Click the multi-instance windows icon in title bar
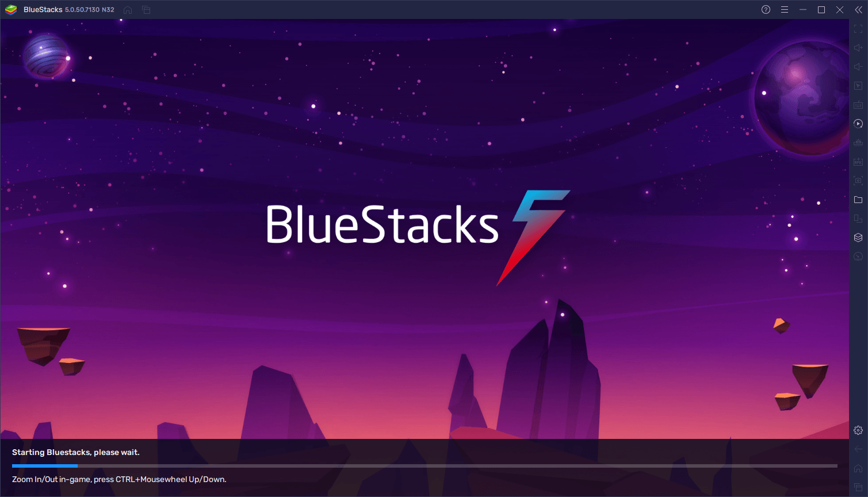868x497 pixels. (x=146, y=10)
